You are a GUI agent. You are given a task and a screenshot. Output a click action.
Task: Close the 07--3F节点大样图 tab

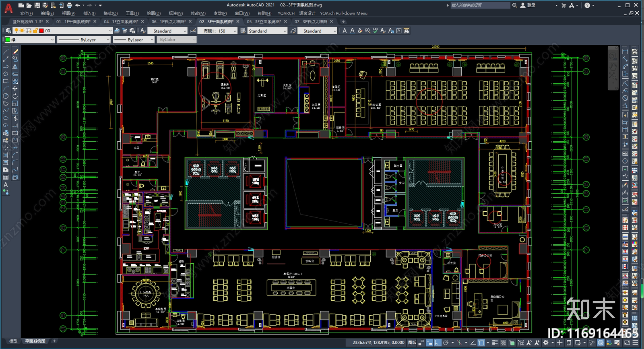pos(332,22)
